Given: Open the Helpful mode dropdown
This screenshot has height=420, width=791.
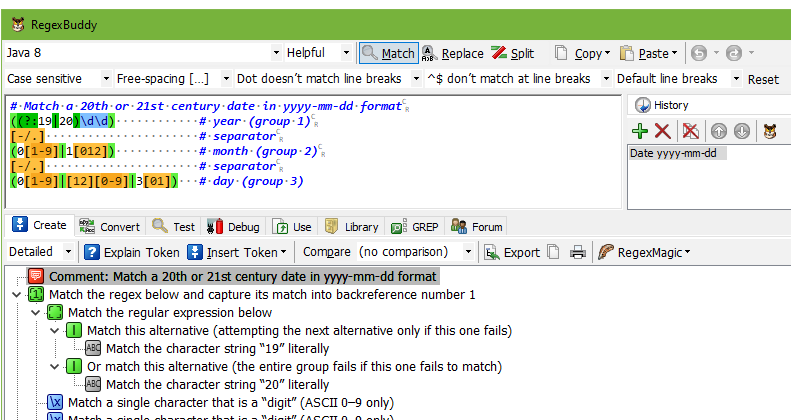Looking at the screenshot, I should point(346,52).
